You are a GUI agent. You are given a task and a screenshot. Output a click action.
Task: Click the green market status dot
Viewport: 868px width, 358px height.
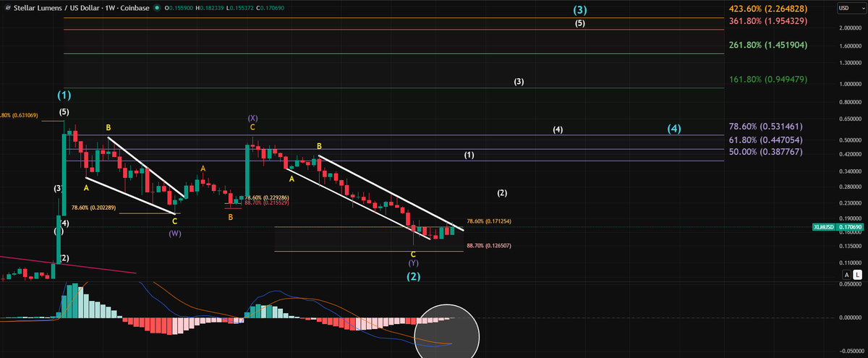157,8
